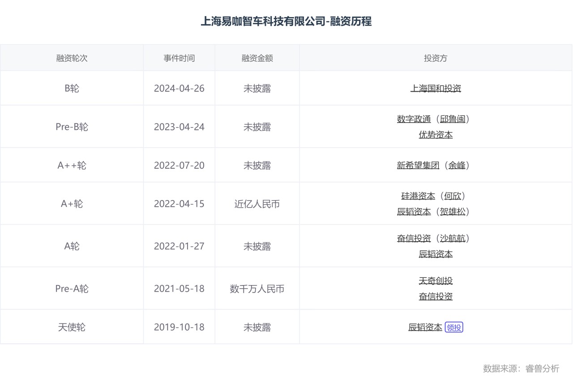Click the 领投 badge beside 辰韬资本
The height and width of the screenshot is (392, 573).
454,328
